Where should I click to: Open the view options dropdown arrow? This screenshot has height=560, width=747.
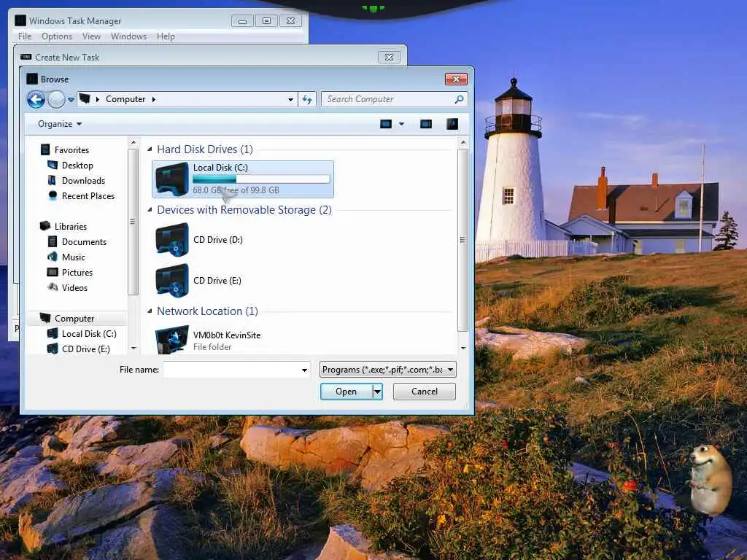tap(402, 124)
